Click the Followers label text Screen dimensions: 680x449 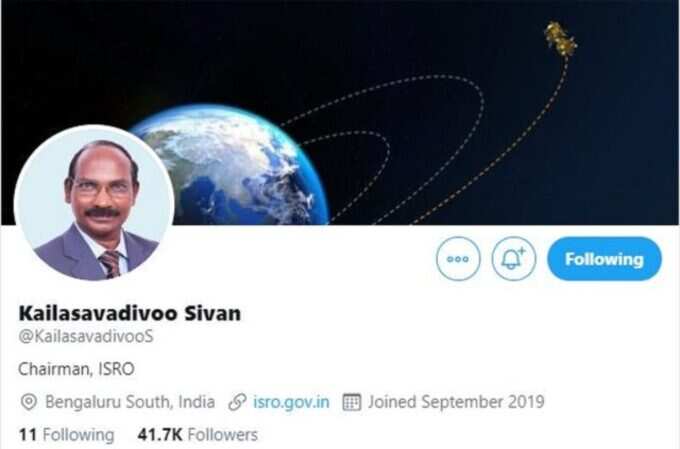click(222, 435)
